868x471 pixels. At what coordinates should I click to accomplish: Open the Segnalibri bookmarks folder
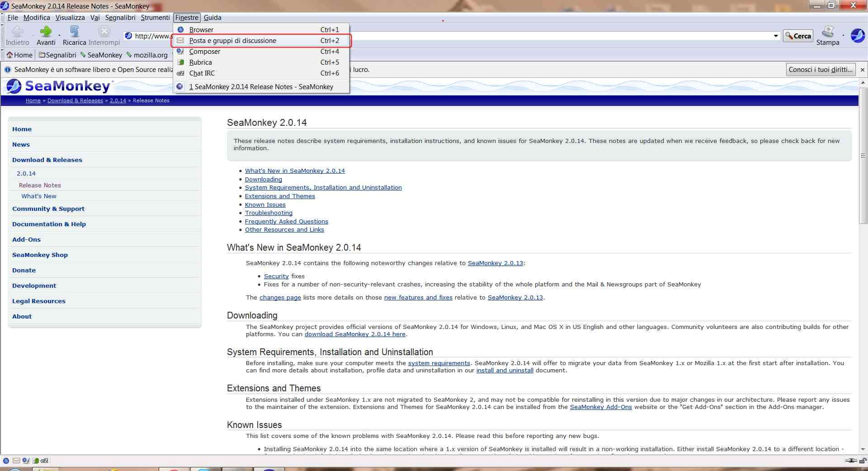[x=57, y=55]
